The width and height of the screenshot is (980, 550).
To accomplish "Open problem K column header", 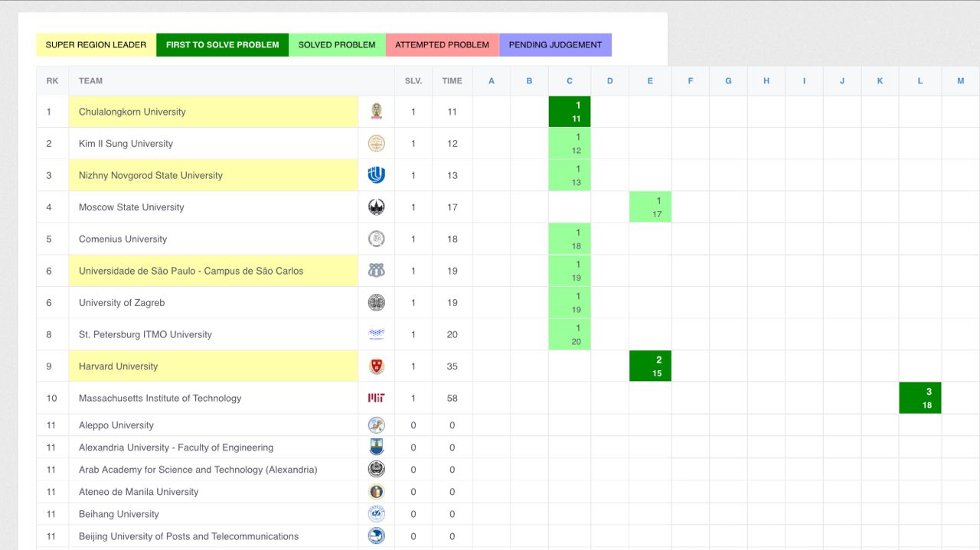I will click(880, 81).
